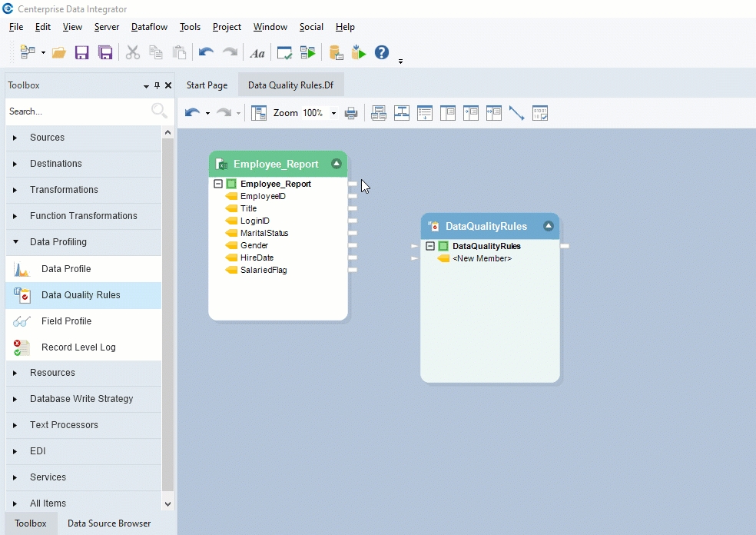Image resolution: width=756 pixels, height=535 pixels.
Task: Click the help question mark icon
Action: click(382, 52)
